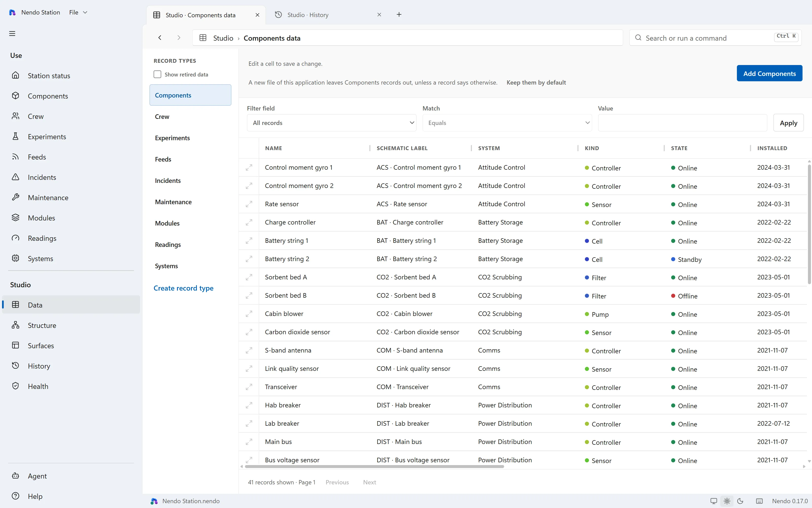Open the keyboard shortcuts icon in status bar
The width and height of the screenshot is (812, 508).
(x=759, y=501)
